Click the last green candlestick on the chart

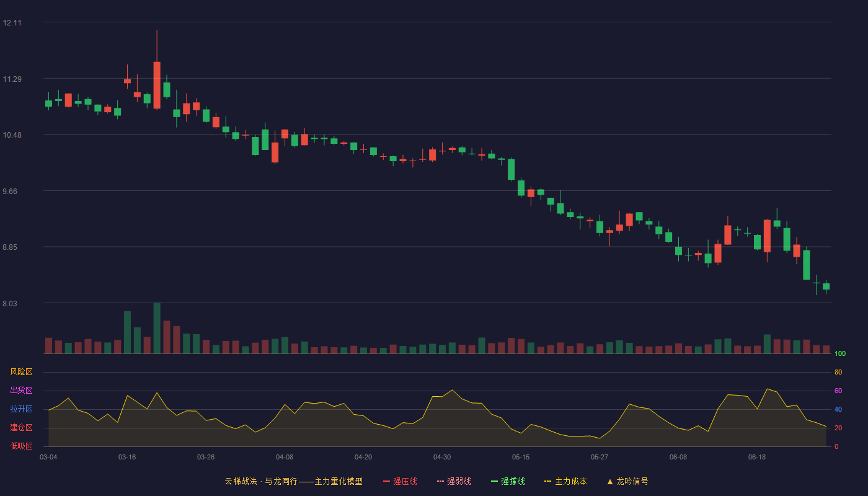(826, 286)
